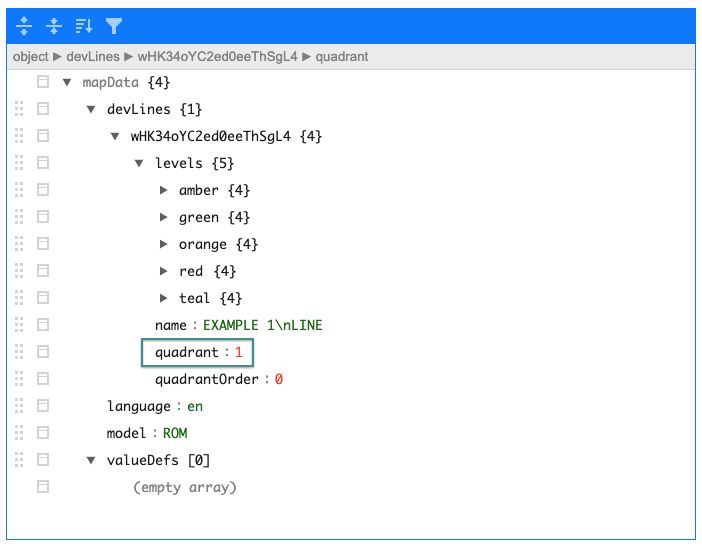Open the sort contents tool
Screen dimensions: 702x548
click(84, 26)
